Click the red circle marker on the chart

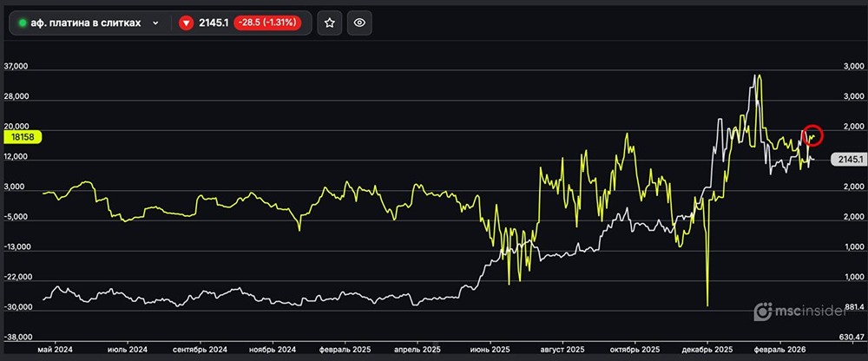coord(812,135)
